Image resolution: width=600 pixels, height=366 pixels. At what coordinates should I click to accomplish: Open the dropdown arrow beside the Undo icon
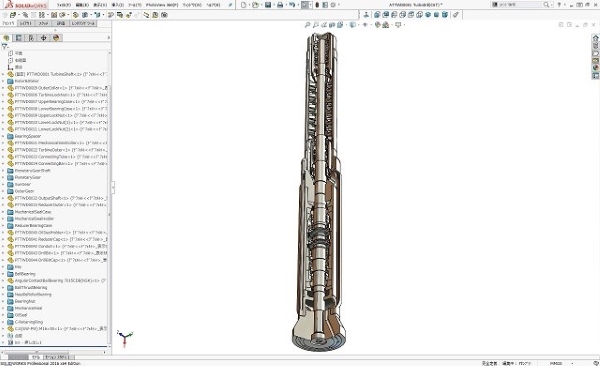[298, 5]
